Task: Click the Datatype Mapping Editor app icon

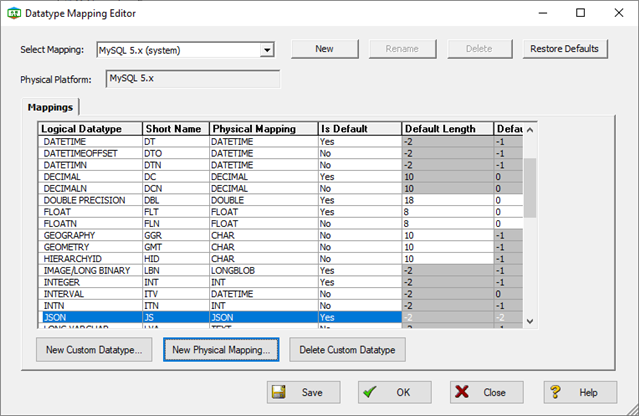Action: [x=14, y=13]
